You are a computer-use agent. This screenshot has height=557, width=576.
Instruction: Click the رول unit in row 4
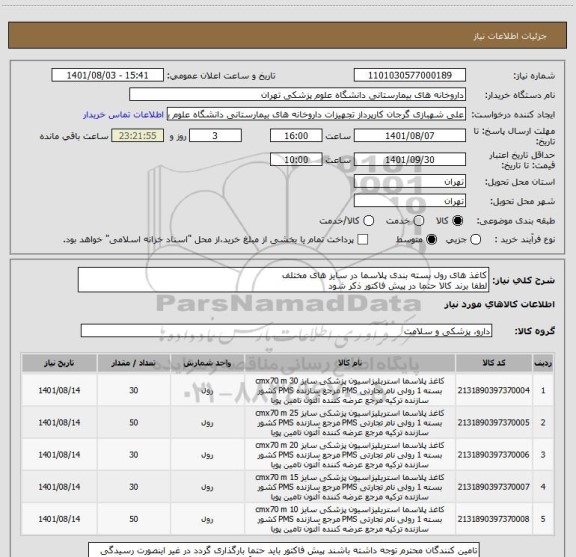(207, 487)
